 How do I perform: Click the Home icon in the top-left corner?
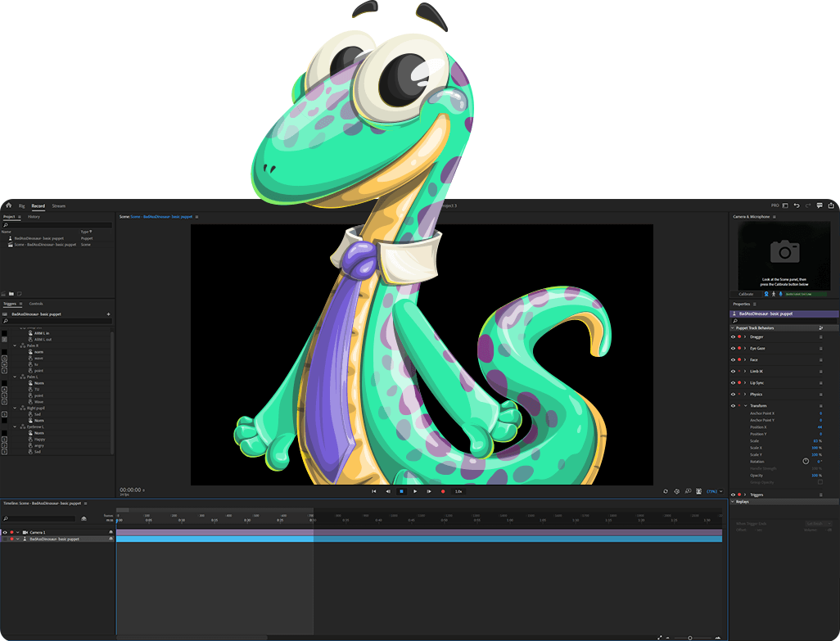[x=8, y=206]
